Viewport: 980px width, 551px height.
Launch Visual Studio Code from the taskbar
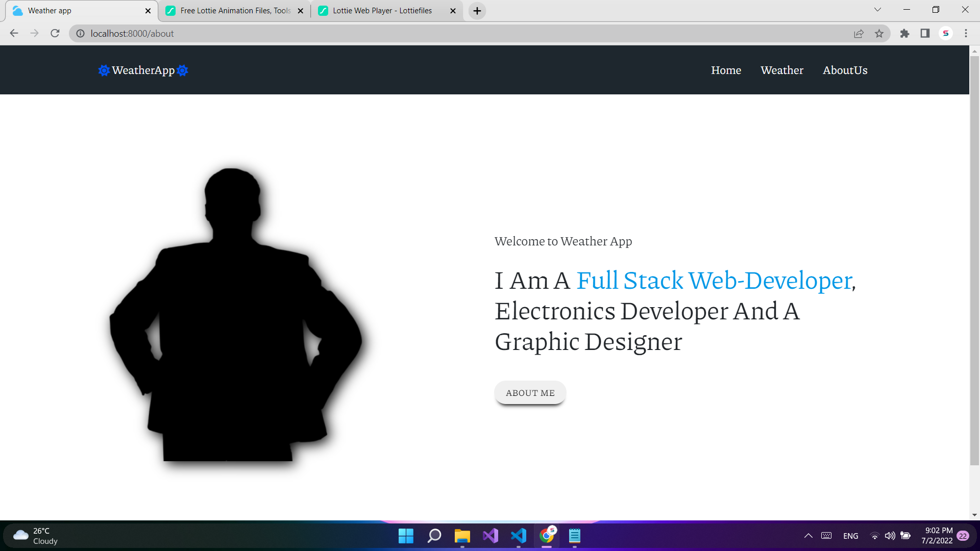(x=519, y=536)
